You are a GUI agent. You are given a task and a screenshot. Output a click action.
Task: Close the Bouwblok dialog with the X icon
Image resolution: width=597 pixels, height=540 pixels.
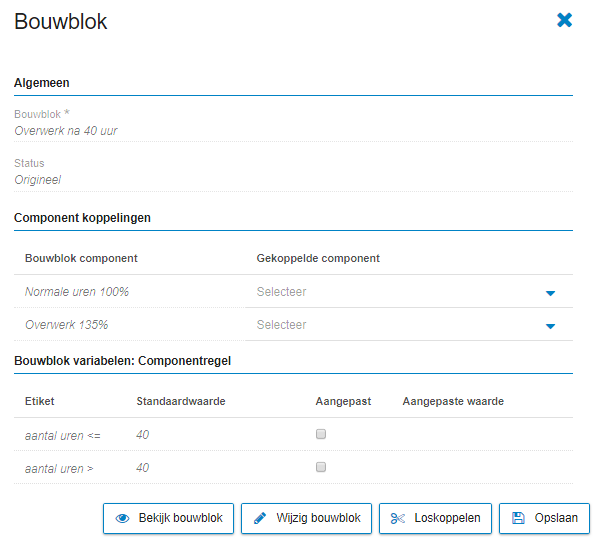pyautogui.click(x=564, y=20)
